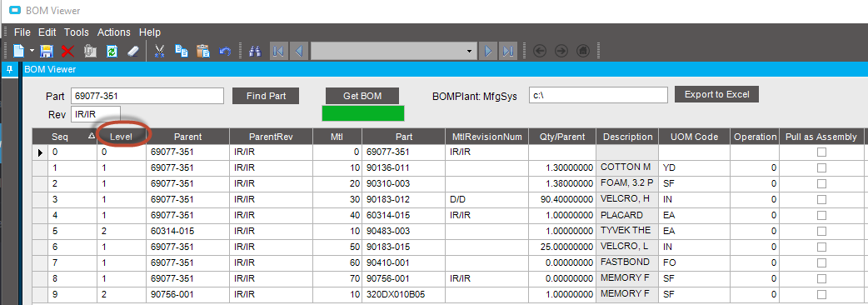Toggle Pull as Assembly for part 90410-001

point(821,262)
